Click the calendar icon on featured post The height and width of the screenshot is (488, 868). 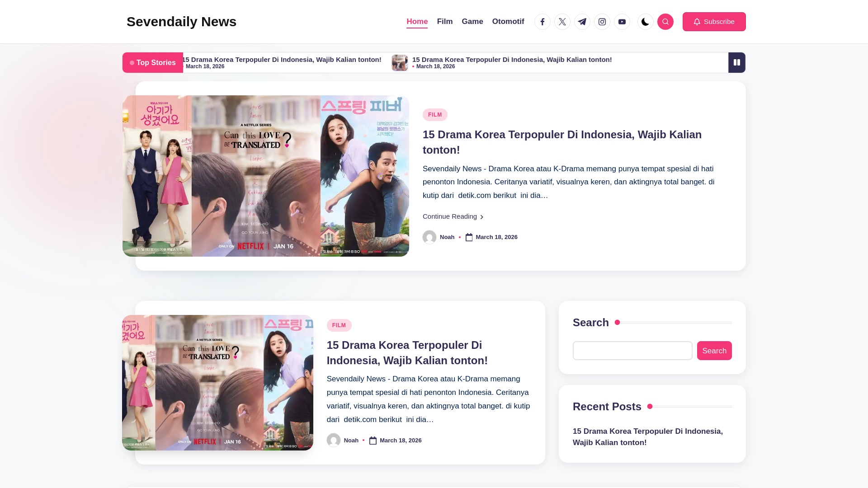pos(469,237)
